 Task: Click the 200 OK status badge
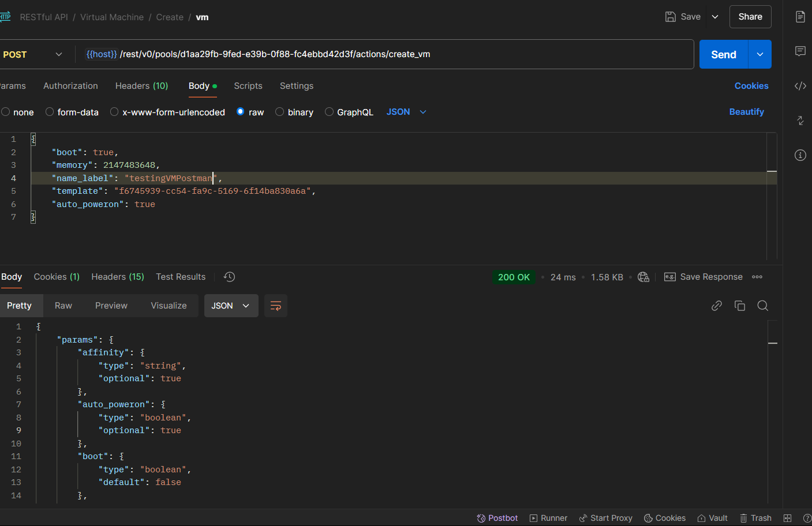[514, 277]
